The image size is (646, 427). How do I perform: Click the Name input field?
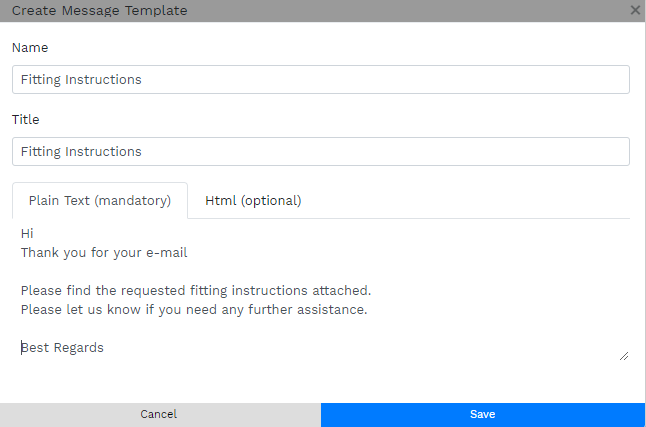(320, 80)
